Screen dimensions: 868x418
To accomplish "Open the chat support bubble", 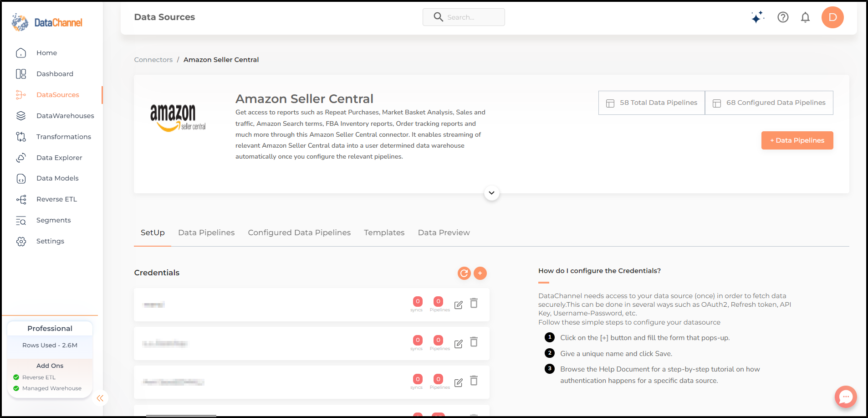I will tap(846, 397).
